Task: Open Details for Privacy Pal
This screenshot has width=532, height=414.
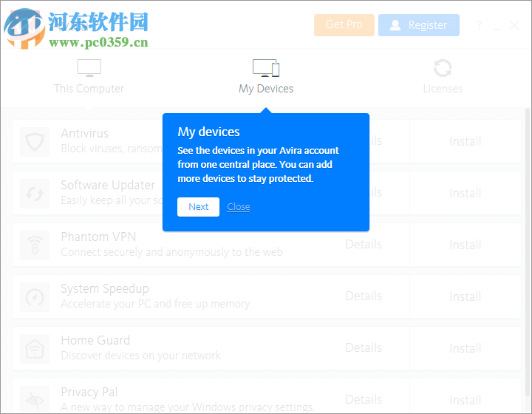Action: coord(364,400)
